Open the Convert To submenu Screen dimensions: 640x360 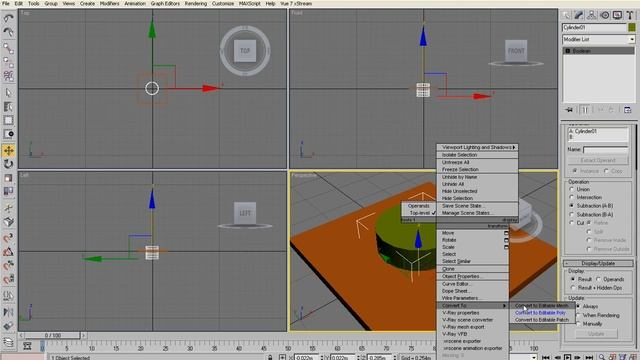click(x=473, y=305)
